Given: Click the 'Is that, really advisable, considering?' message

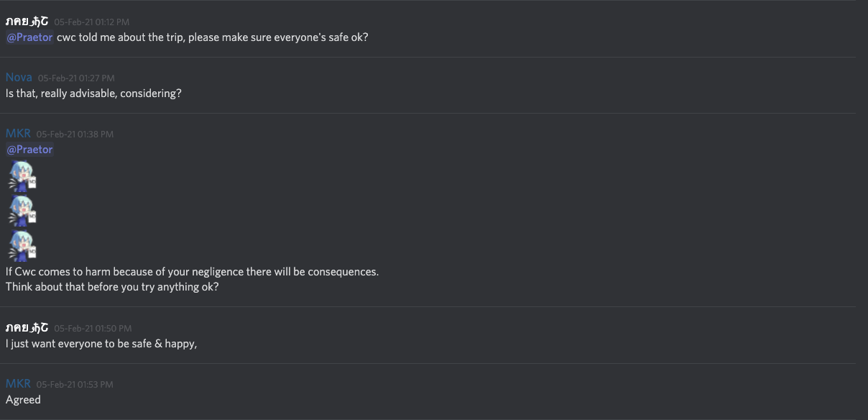Looking at the screenshot, I should (93, 93).
